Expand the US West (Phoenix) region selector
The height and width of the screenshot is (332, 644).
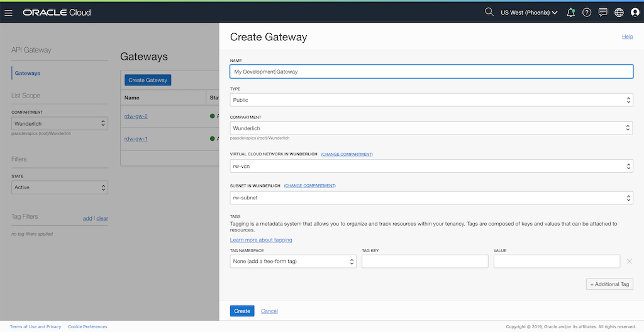pyautogui.click(x=529, y=13)
